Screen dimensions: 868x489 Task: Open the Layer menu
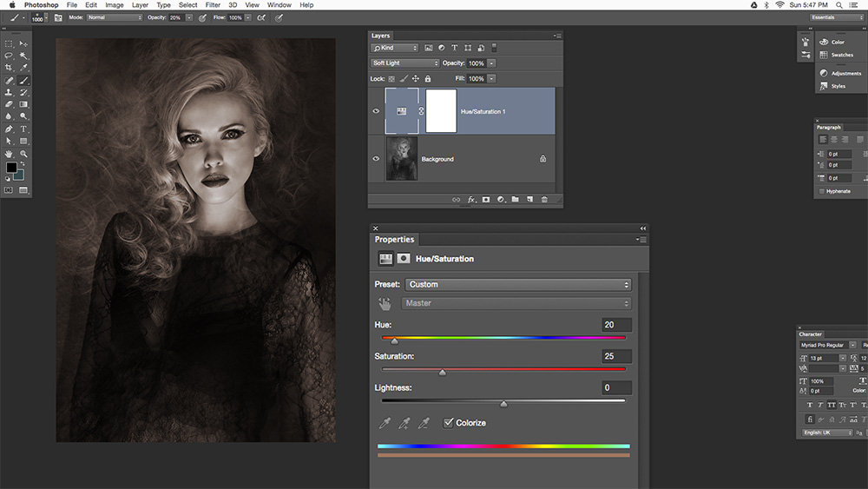pos(140,5)
